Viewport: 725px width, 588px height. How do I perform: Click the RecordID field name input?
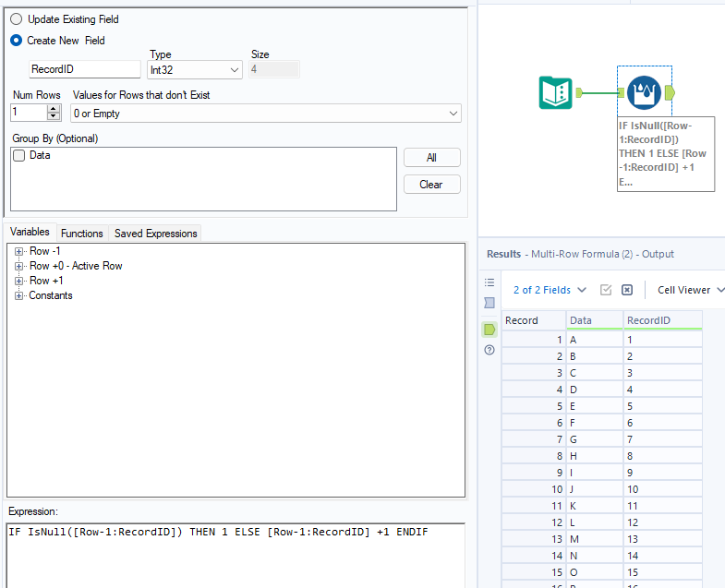tap(84, 69)
